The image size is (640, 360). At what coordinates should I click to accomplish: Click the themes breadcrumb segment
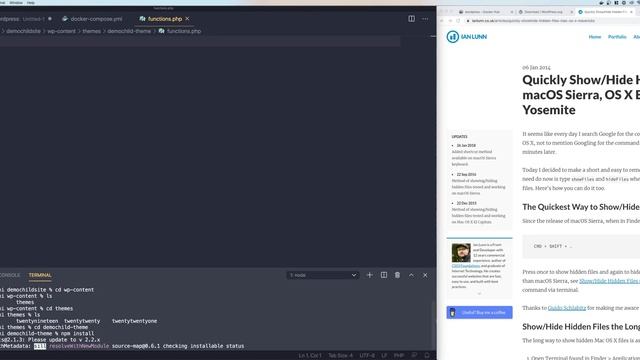[x=91, y=31]
